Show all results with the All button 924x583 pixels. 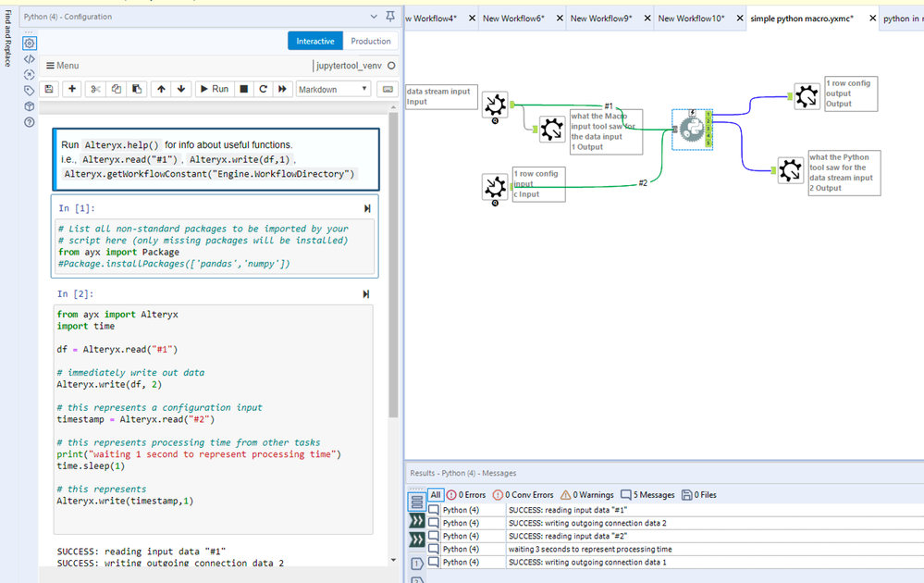pos(436,495)
